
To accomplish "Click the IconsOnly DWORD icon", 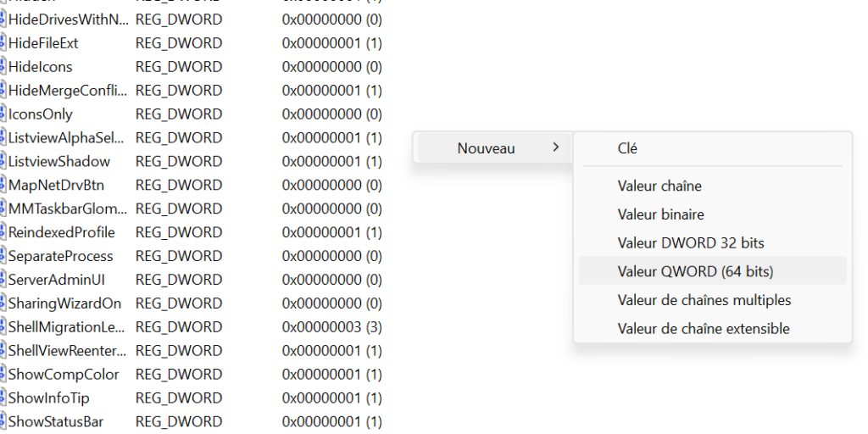I will 3,114.
